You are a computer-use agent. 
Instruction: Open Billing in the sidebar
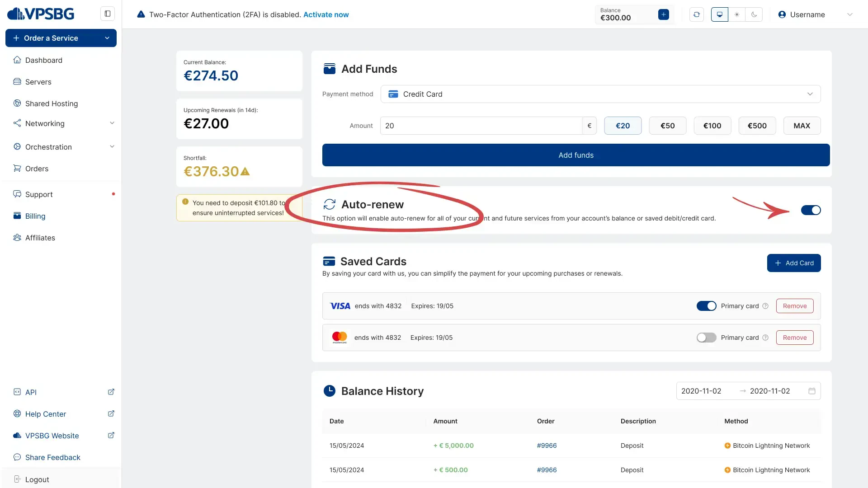tap(35, 216)
